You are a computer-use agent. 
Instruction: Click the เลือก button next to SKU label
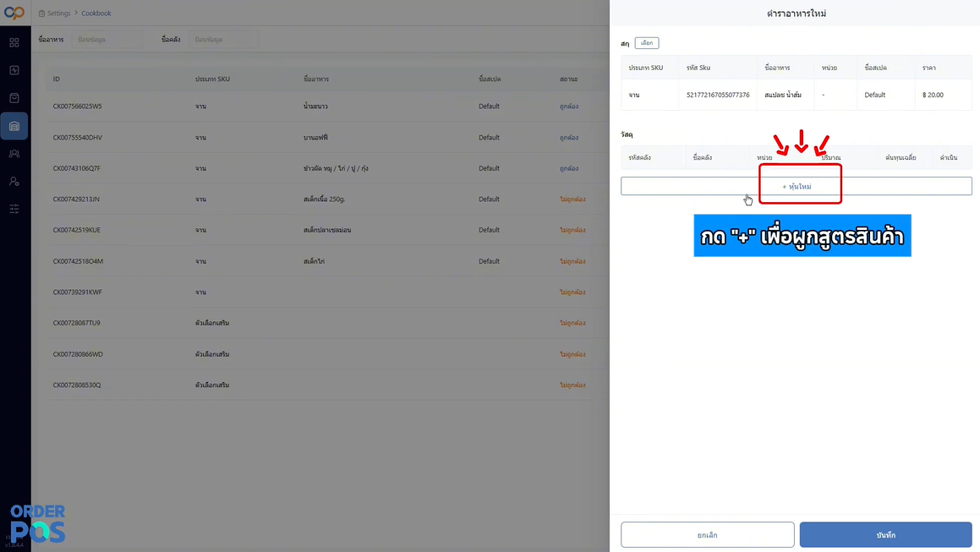tap(646, 43)
